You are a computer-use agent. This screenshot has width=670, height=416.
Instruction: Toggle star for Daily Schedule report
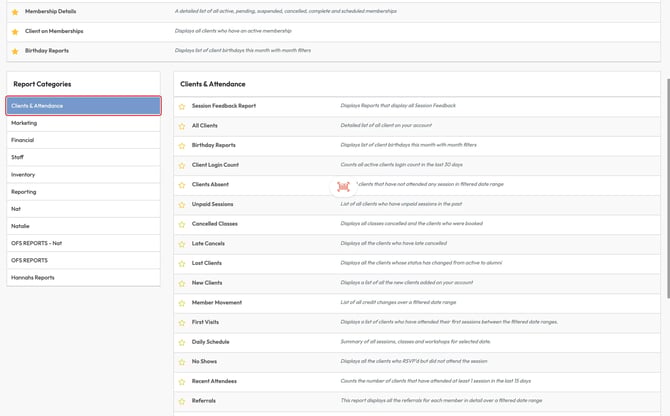pos(182,342)
